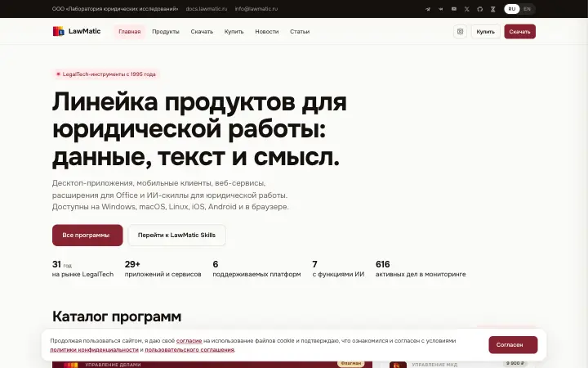Click ООО «Лаборатория юридических исследований» text

[x=115, y=9]
